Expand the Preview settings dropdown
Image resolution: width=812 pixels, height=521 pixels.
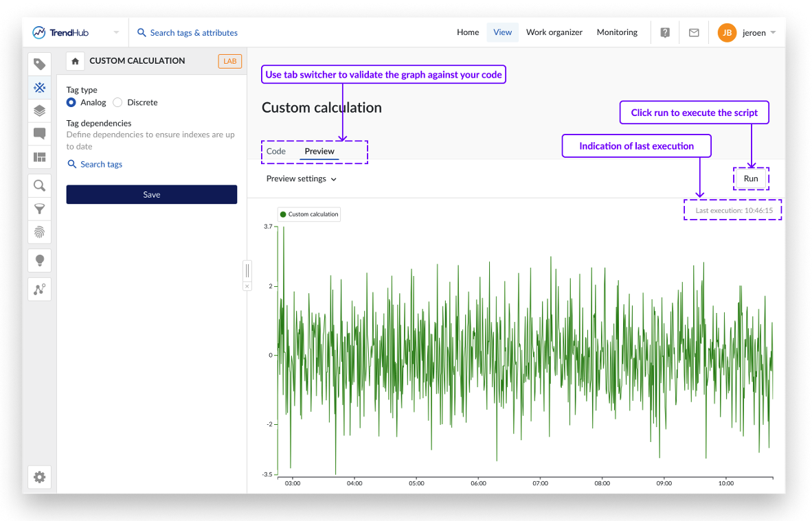[x=301, y=178]
